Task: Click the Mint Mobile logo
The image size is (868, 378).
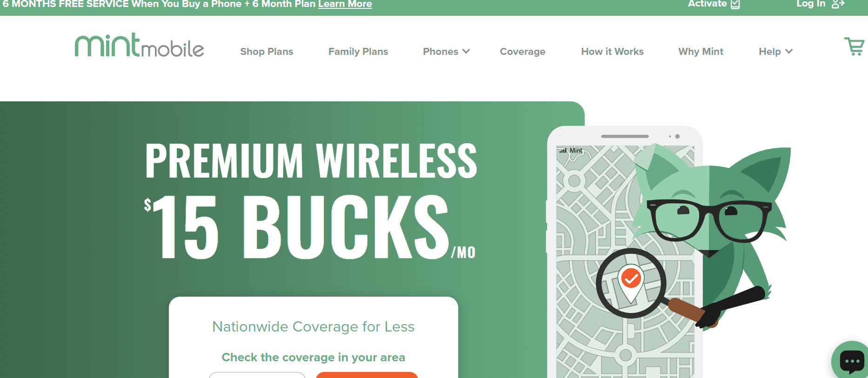Action: (x=140, y=45)
